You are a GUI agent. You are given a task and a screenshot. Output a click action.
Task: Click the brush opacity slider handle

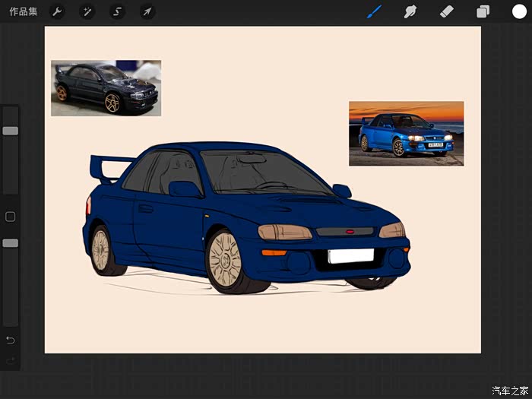pos(11,243)
